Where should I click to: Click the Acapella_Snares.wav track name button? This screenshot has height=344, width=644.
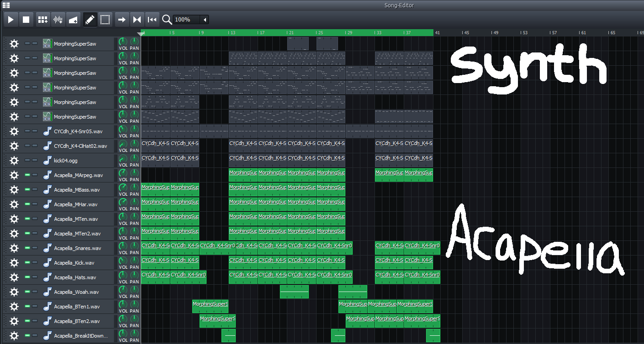tap(78, 248)
